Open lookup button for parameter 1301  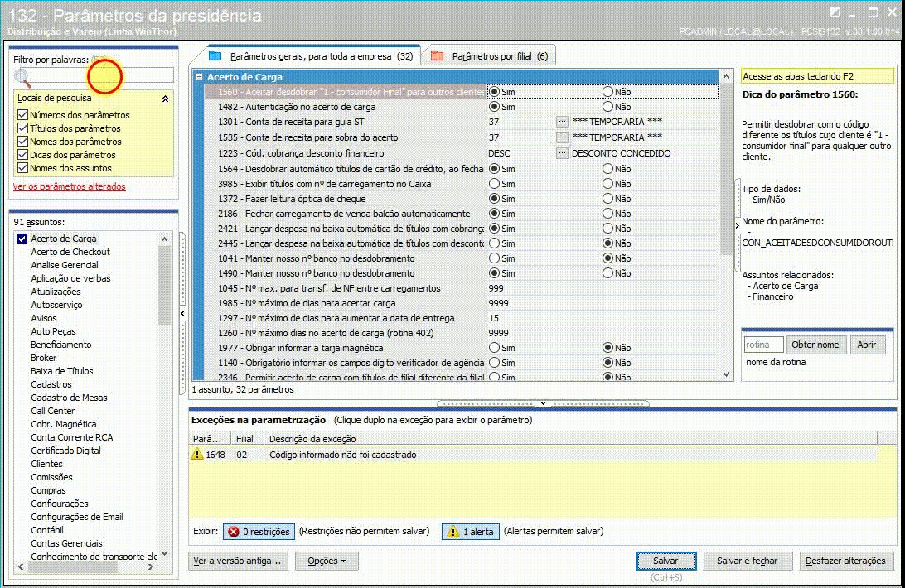coord(562,122)
